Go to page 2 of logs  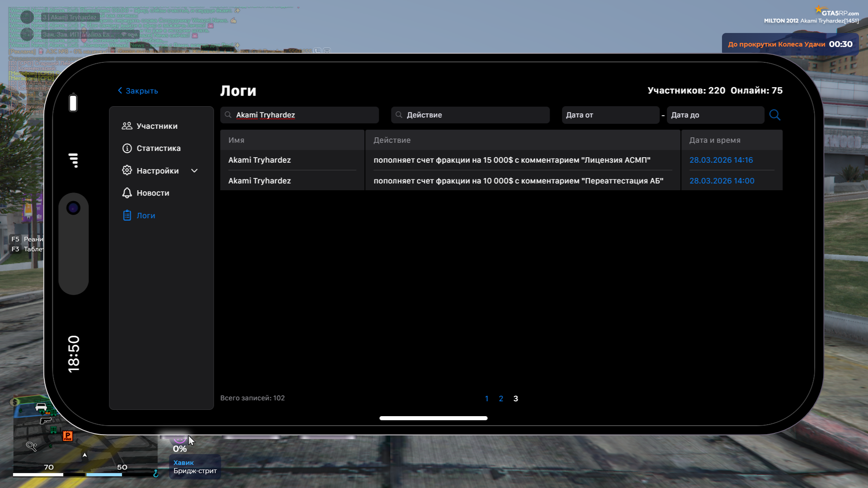501,399
